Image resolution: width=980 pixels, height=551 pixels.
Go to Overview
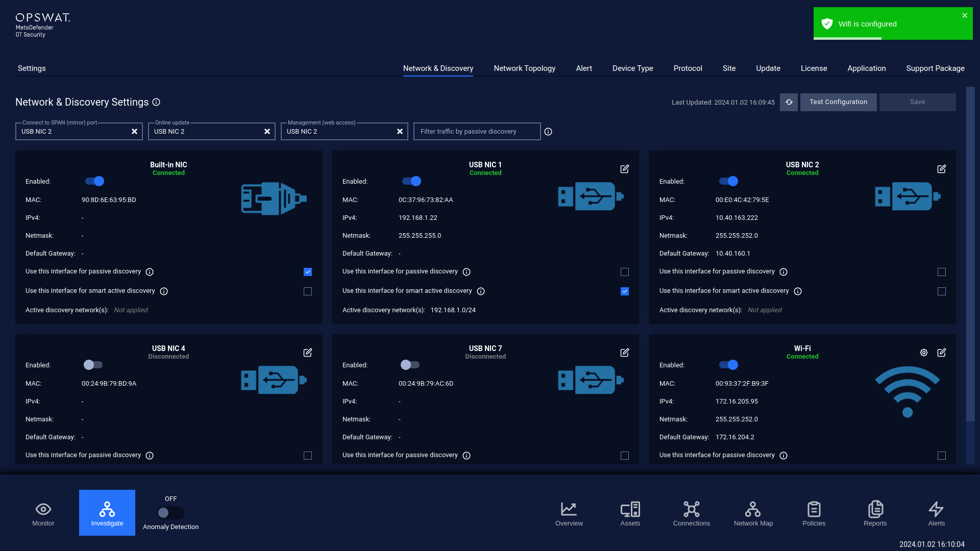pos(569,514)
